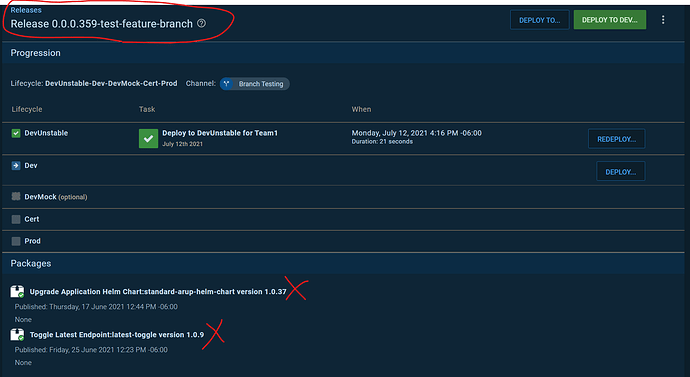Image resolution: width=690 pixels, height=377 pixels.
Task: Click the Lifecycle column header
Action: 27,109
